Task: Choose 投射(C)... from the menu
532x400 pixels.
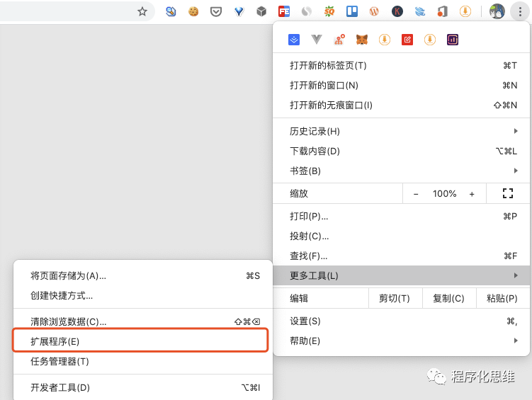Action: [402, 236]
